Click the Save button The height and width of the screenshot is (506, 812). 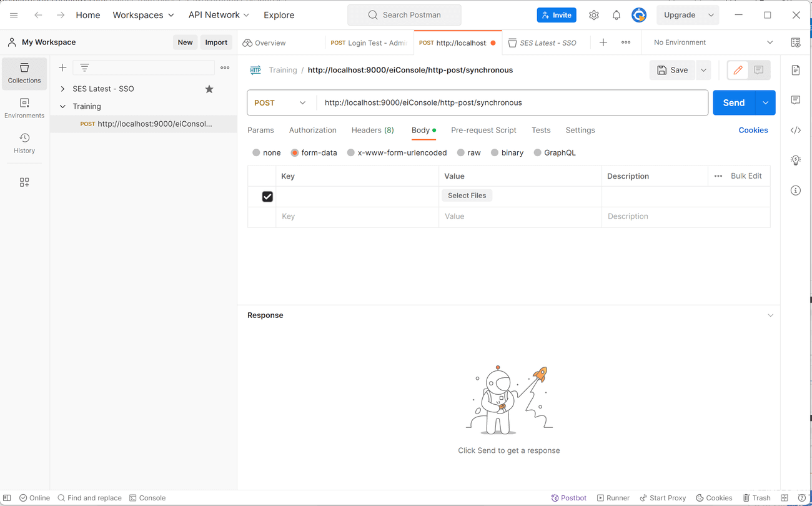click(672, 70)
